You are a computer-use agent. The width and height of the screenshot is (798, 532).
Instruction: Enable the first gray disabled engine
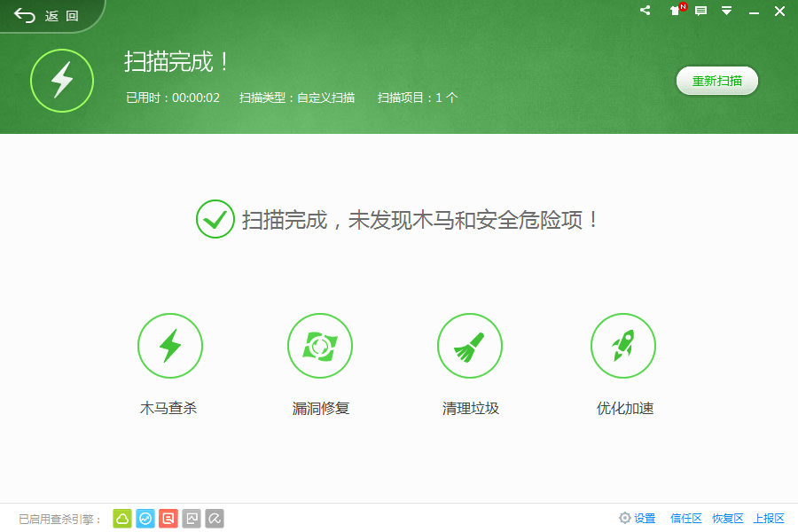(x=192, y=519)
